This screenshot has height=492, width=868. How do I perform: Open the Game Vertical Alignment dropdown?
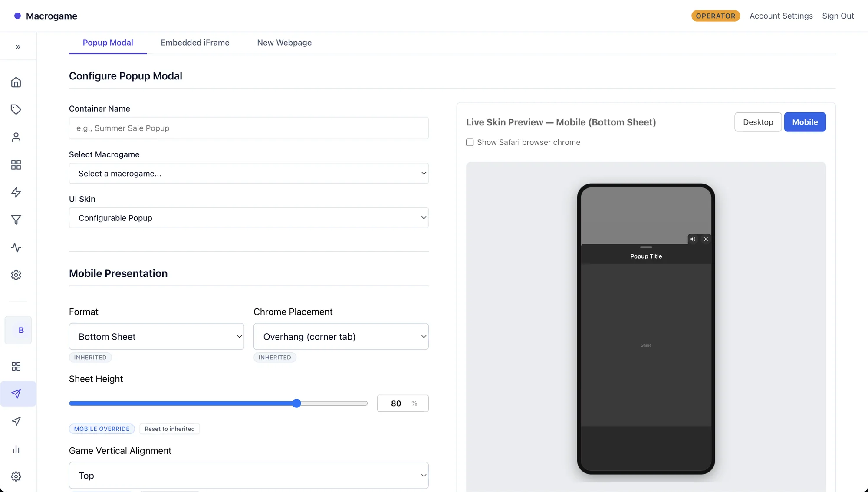point(249,475)
